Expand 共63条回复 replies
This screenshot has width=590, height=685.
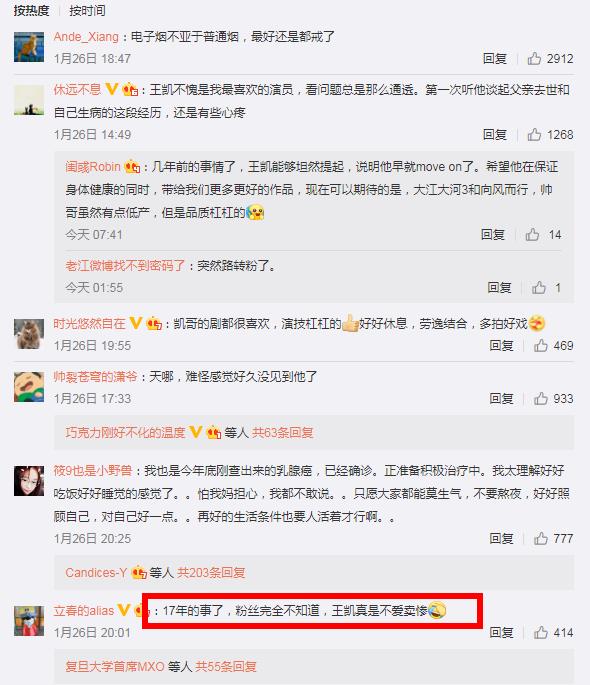pos(283,432)
